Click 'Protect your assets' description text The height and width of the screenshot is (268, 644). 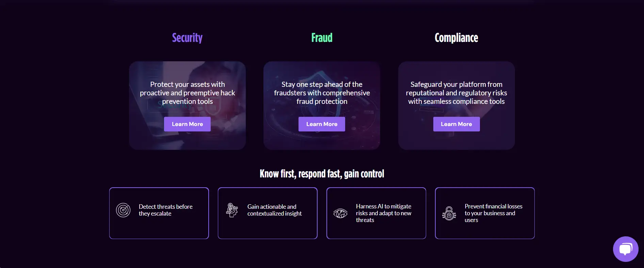[187, 93]
